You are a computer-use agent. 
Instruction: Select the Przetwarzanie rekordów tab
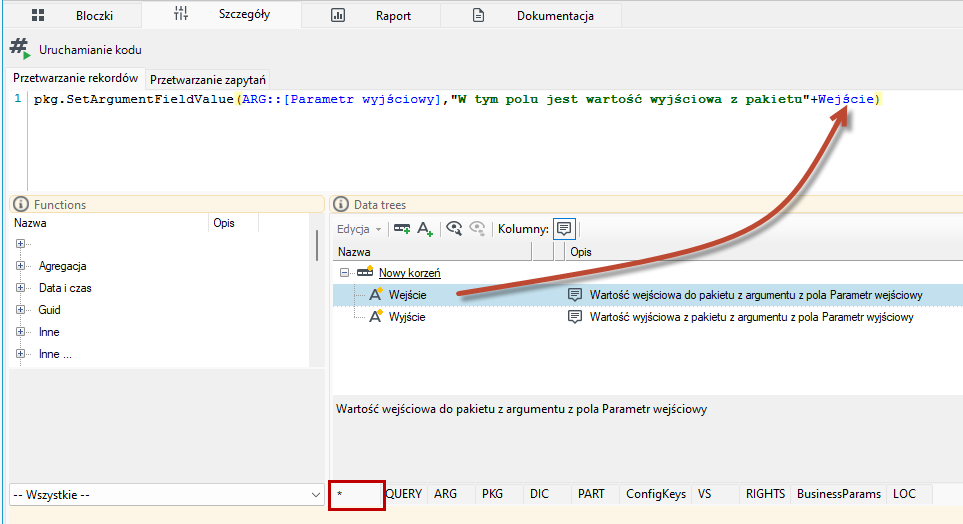tap(76, 79)
